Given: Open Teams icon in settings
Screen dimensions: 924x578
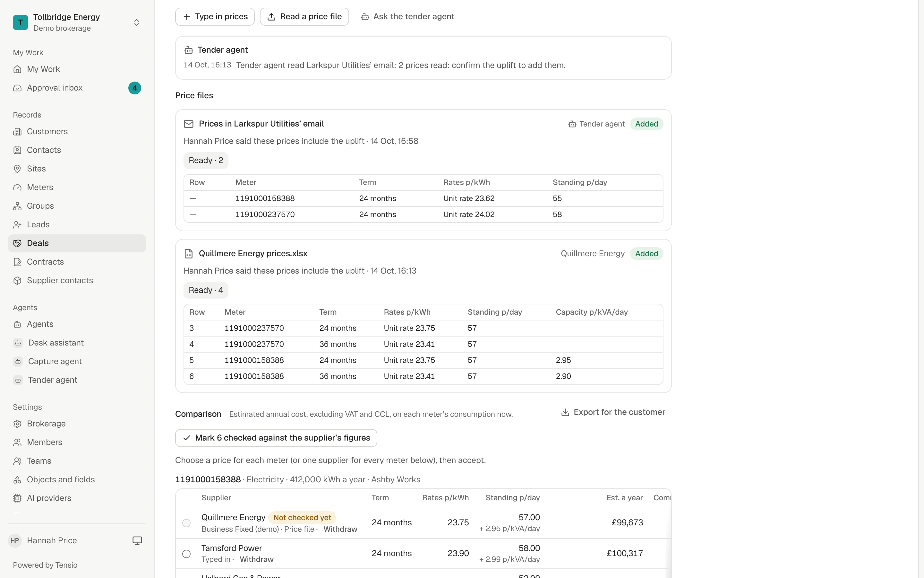Looking at the screenshot, I should (x=17, y=461).
